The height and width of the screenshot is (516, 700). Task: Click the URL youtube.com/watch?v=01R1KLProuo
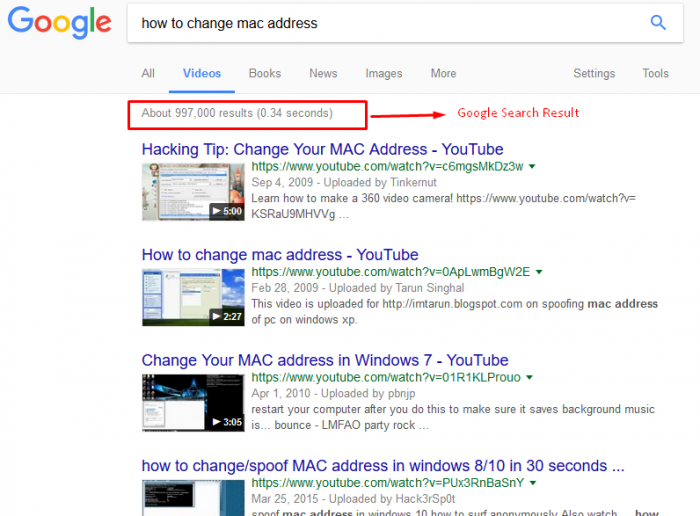click(x=386, y=377)
